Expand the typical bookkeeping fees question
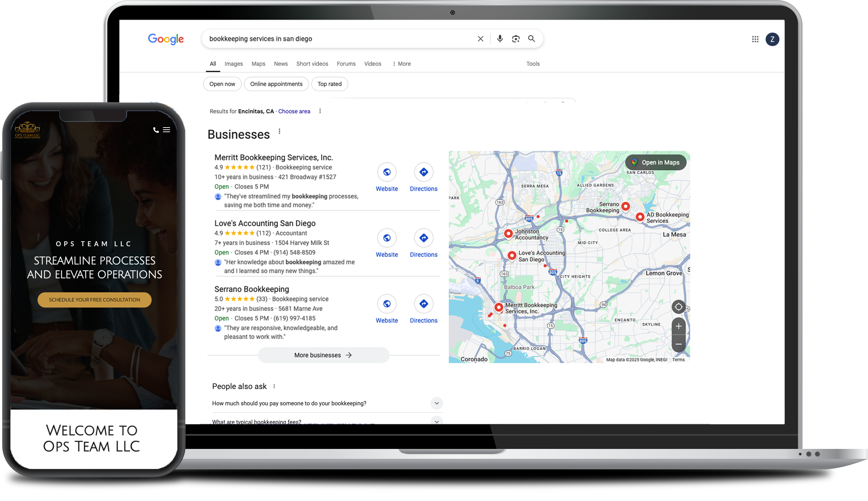Screen dimensions: 868x501 (x=437, y=422)
